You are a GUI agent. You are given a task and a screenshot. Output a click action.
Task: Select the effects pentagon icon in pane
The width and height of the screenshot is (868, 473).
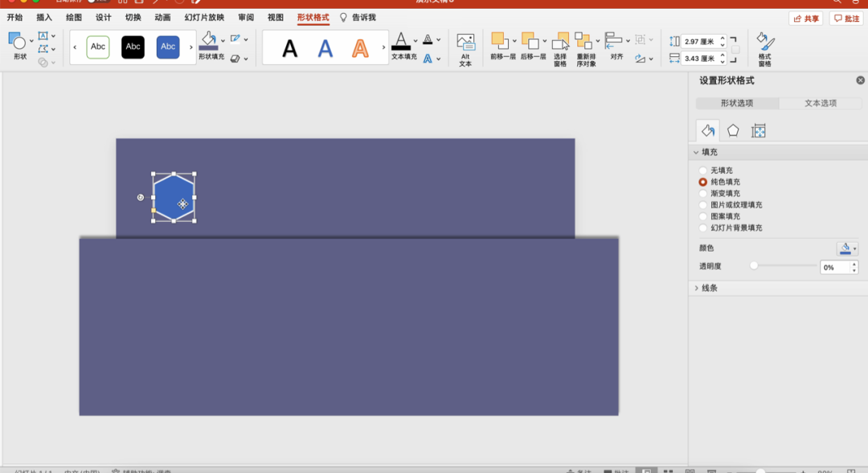pyautogui.click(x=733, y=130)
